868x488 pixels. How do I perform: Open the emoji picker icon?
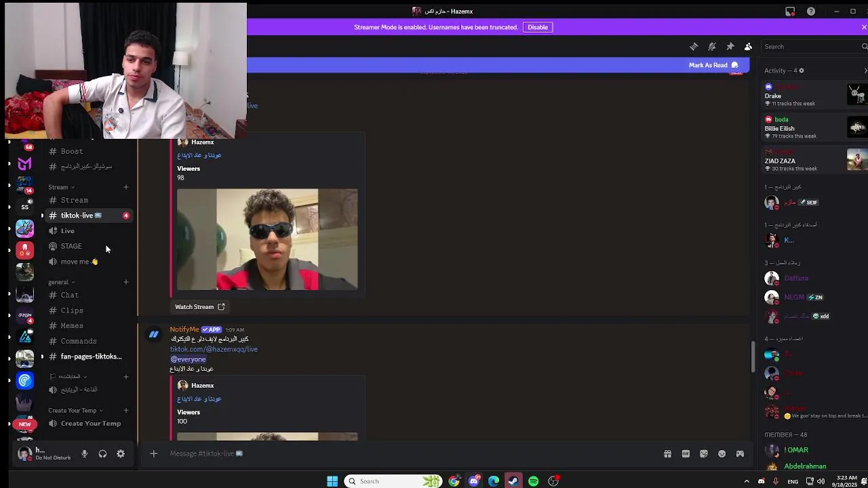coord(722,453)
